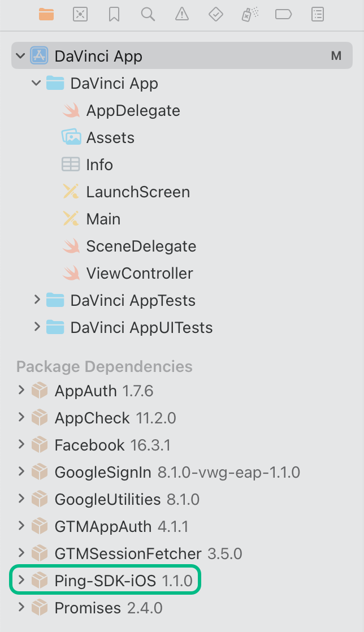Screen dimensions: 364x632
Task: Open the Project navigator folder icon
Action: click(46, 15)
